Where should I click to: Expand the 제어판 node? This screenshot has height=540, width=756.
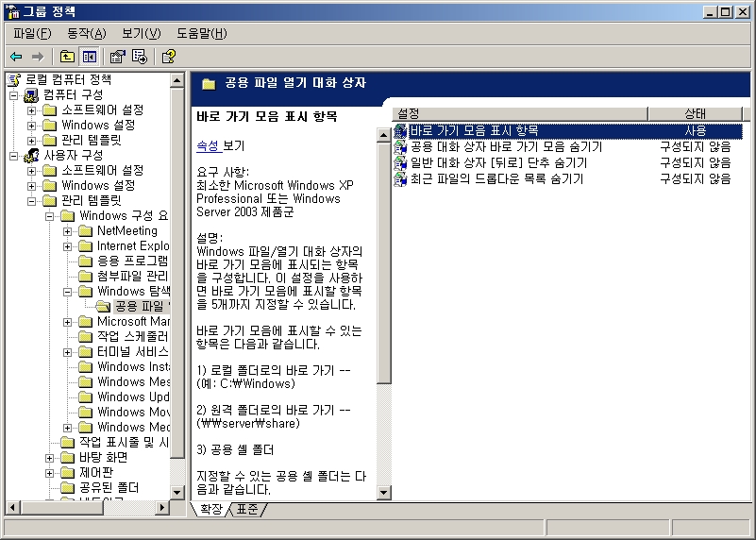[50, 473]
